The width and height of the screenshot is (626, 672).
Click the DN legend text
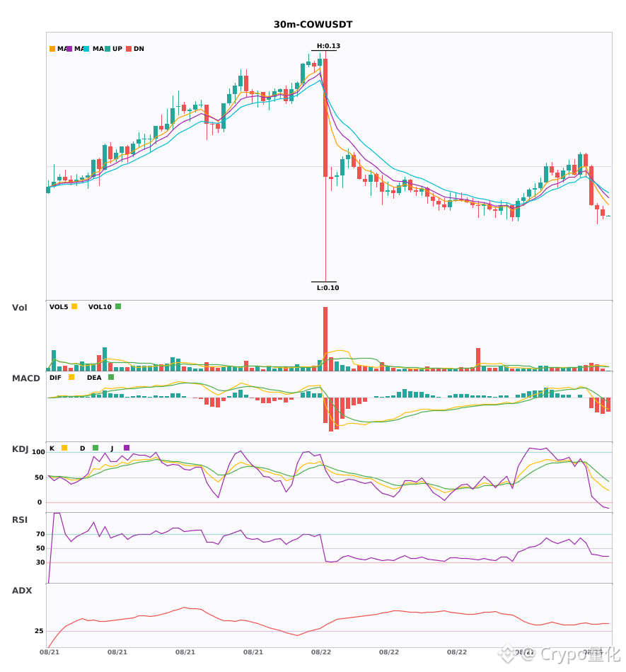point(139,49)
